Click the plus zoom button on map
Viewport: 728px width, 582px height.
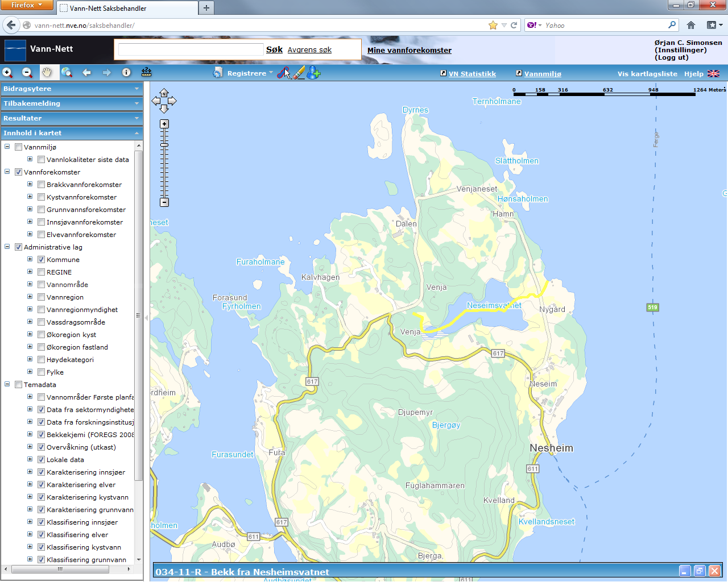click(164, 124)
